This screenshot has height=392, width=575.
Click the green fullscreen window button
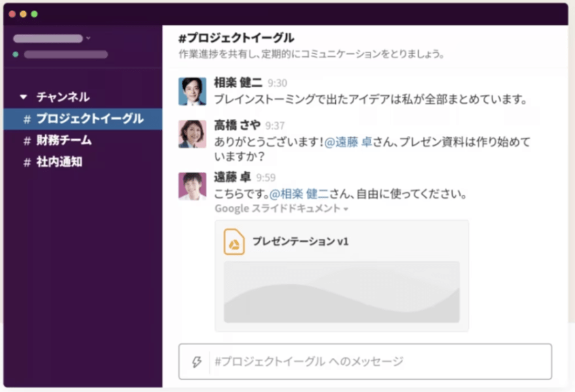[34, 14]
